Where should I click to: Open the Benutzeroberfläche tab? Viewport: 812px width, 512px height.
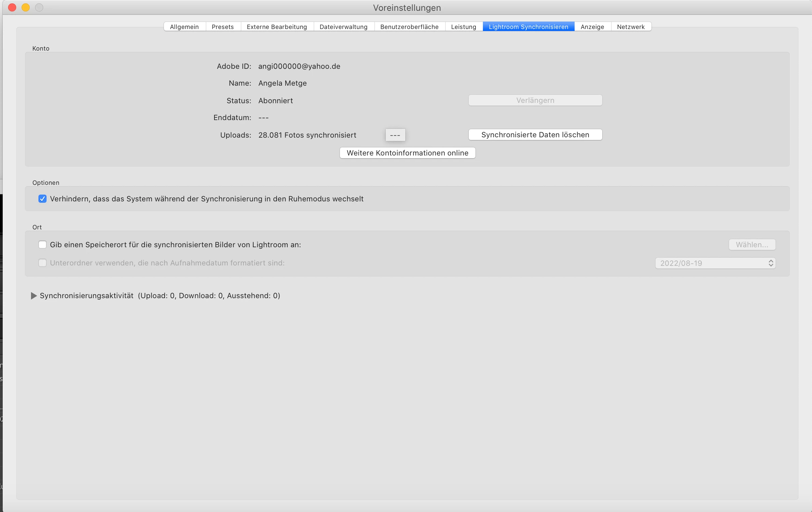(409, 27)
